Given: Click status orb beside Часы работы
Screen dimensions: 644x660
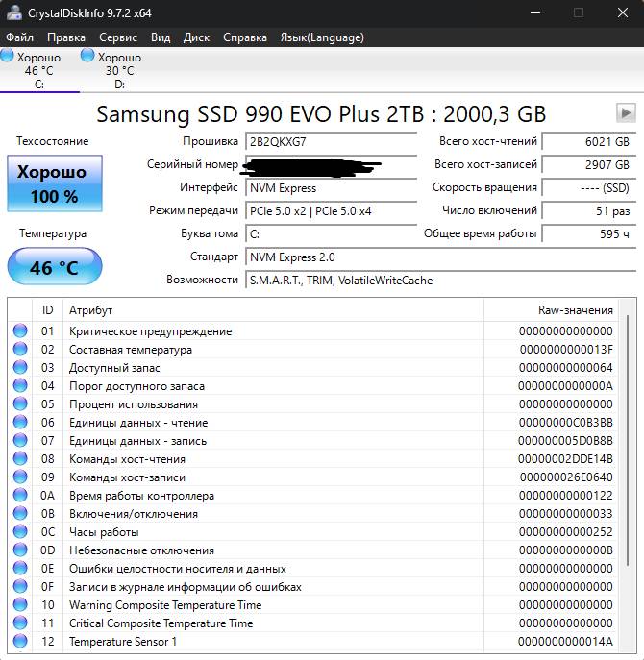Looking at the screenshot, I should pyautogui.click(x=20, y=532).
